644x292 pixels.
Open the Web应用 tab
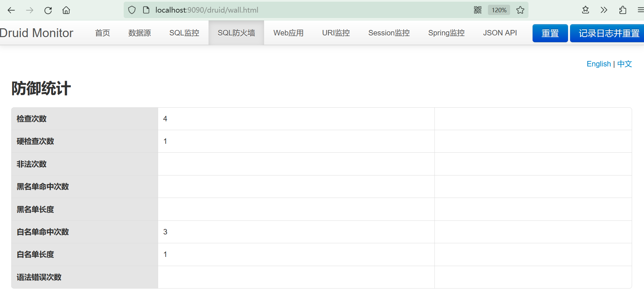tap(289, 33)
